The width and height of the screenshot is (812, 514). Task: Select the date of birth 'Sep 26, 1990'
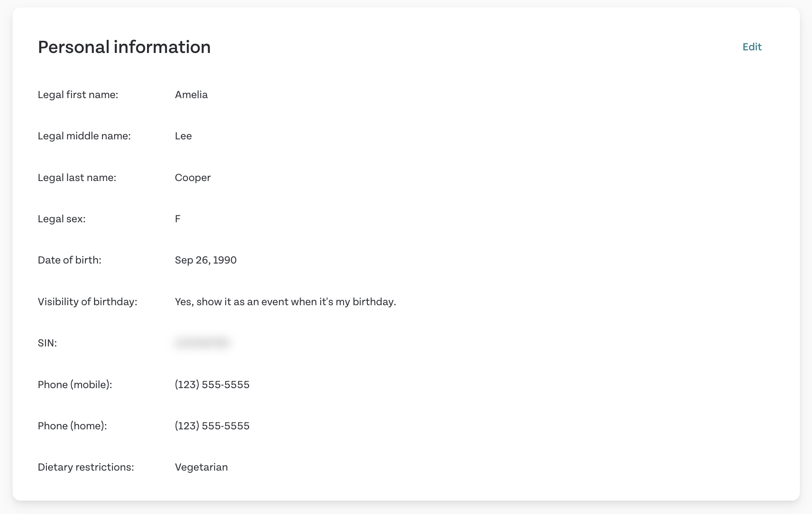(x=206, y=260)
